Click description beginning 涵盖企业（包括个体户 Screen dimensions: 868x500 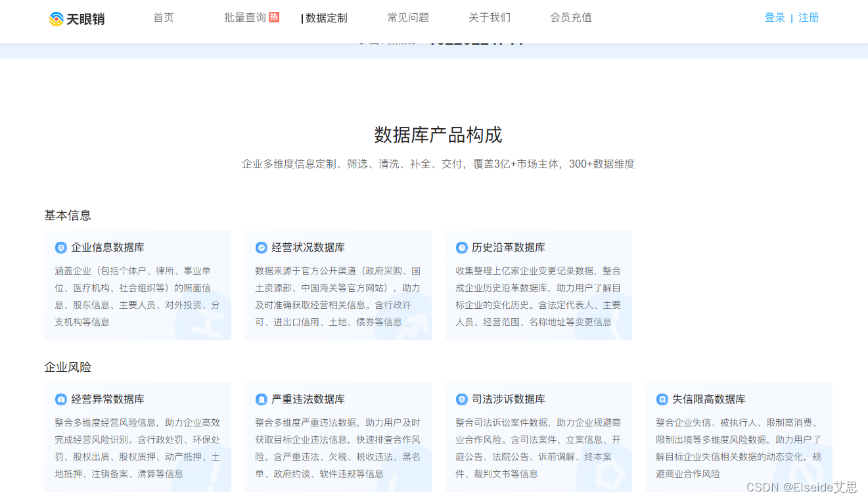(137, 296)
